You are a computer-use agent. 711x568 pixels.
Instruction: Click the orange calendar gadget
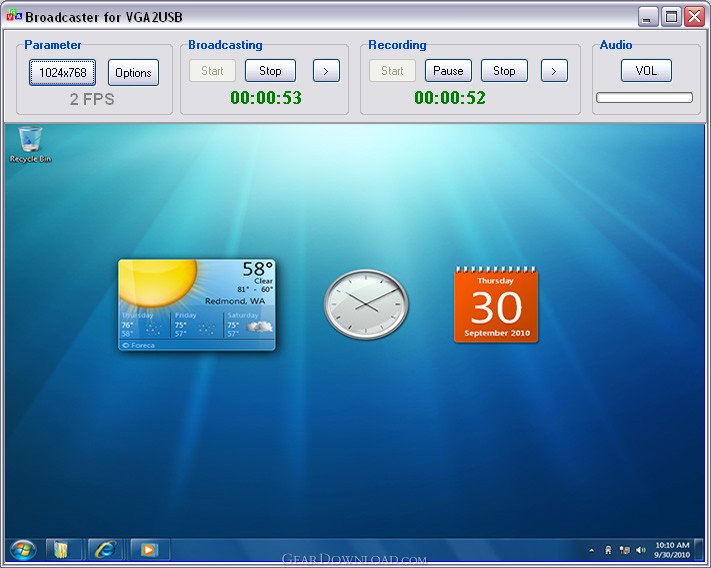(x=496, y=304)
